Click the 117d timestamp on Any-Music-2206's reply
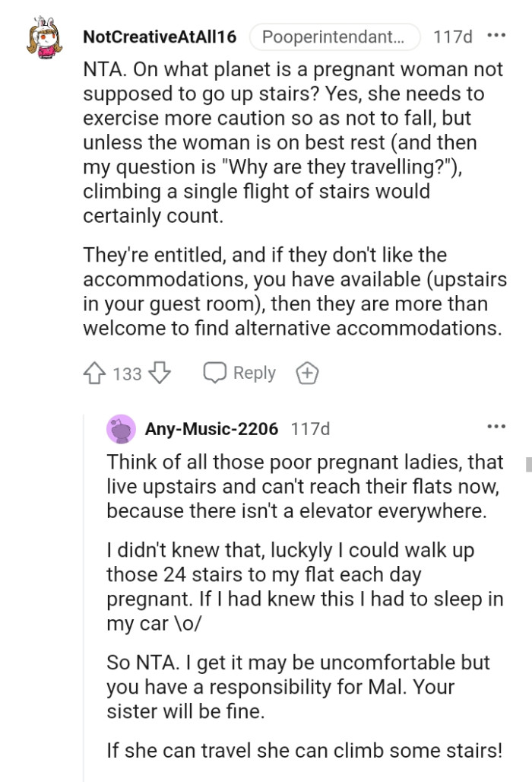The width and height of the screenshot is (532, 782). (310, 429)
